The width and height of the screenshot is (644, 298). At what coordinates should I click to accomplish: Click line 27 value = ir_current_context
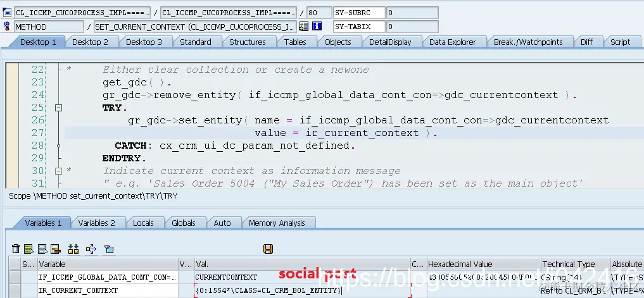coord(346,133)
